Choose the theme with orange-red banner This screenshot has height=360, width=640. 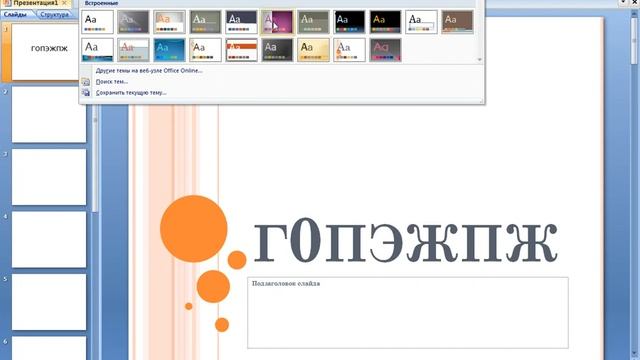coord(241,50)
